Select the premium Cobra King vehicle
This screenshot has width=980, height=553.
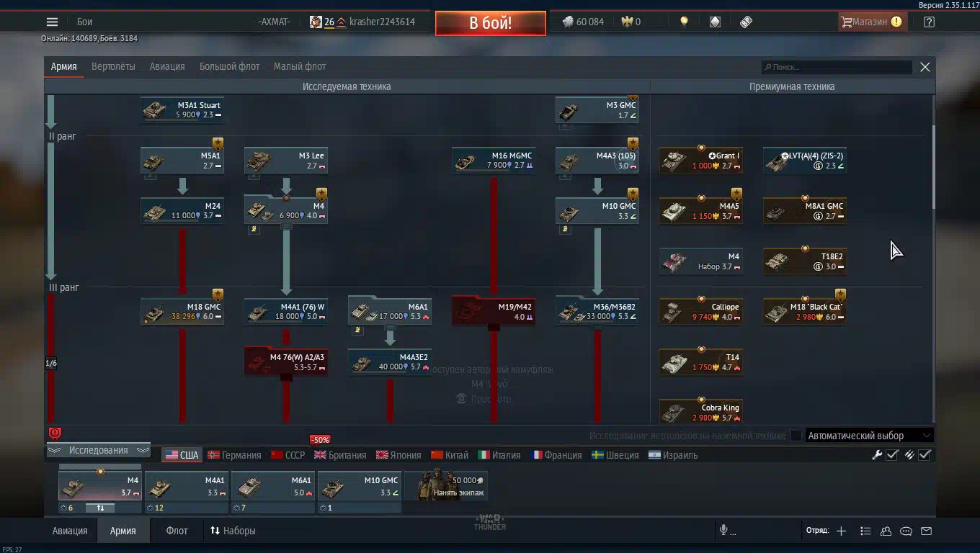701,413
